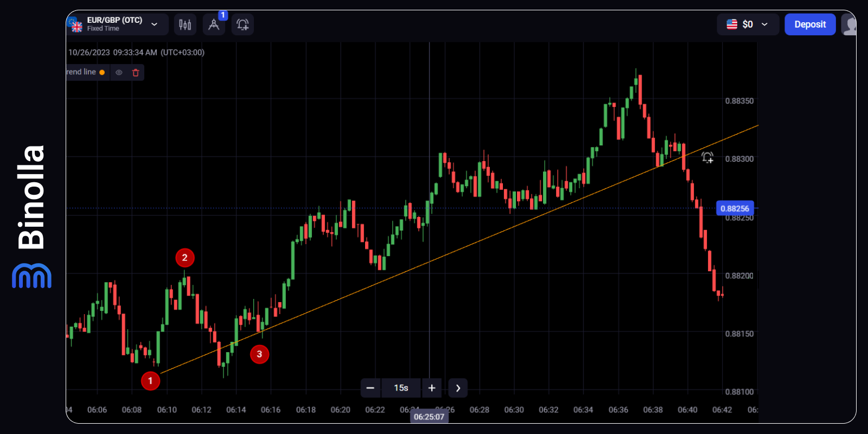Click the Deposit button
This screenshot has height=434, width=868.
(x=810, y=24)
